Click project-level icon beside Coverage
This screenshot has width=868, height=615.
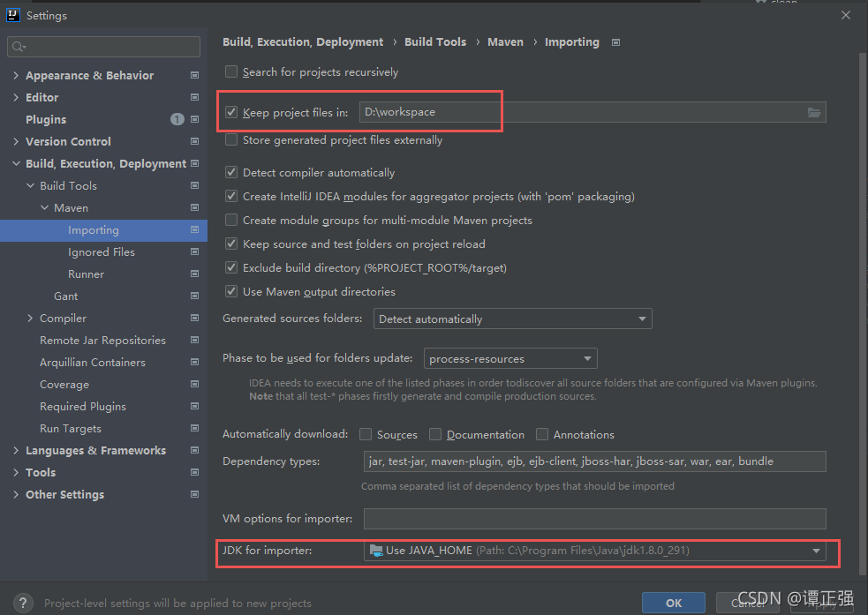[x=195, y=385]
